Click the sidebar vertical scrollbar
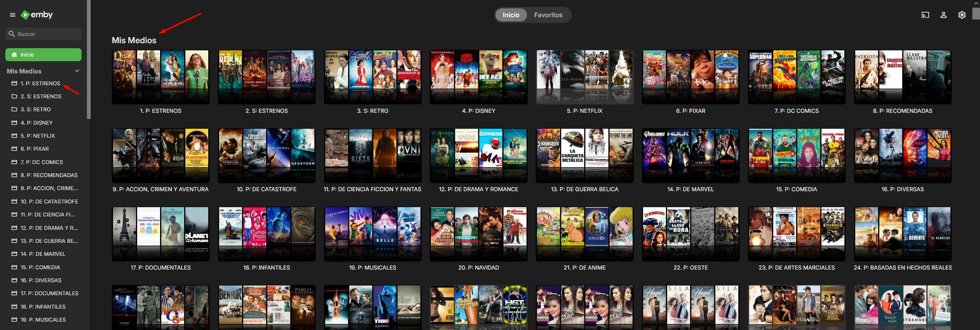 89,60
